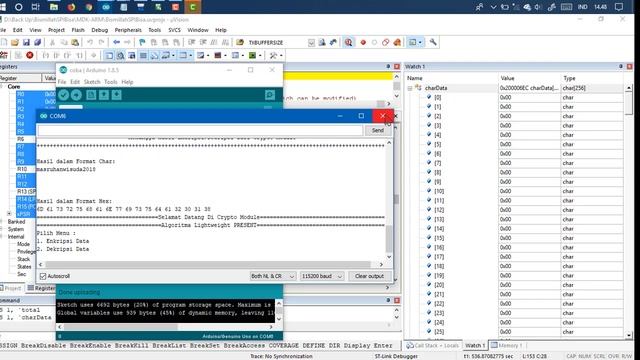This screenshot has height=360, width=640.
Task: Select the R10 register row
Action: point(22,169)
